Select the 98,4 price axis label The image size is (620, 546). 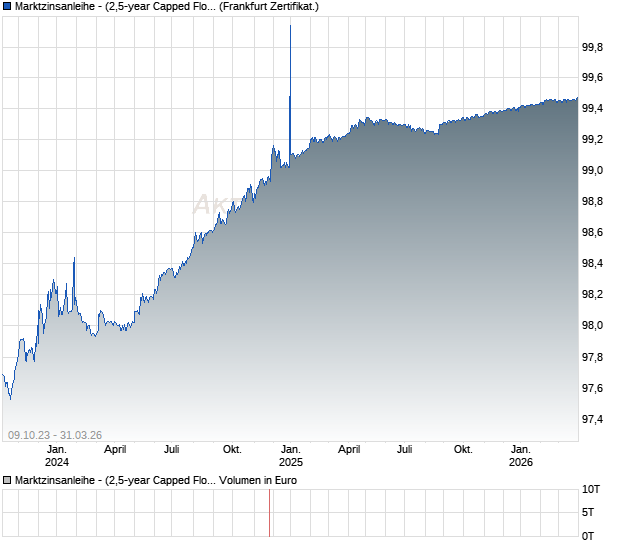click(593, 264)
